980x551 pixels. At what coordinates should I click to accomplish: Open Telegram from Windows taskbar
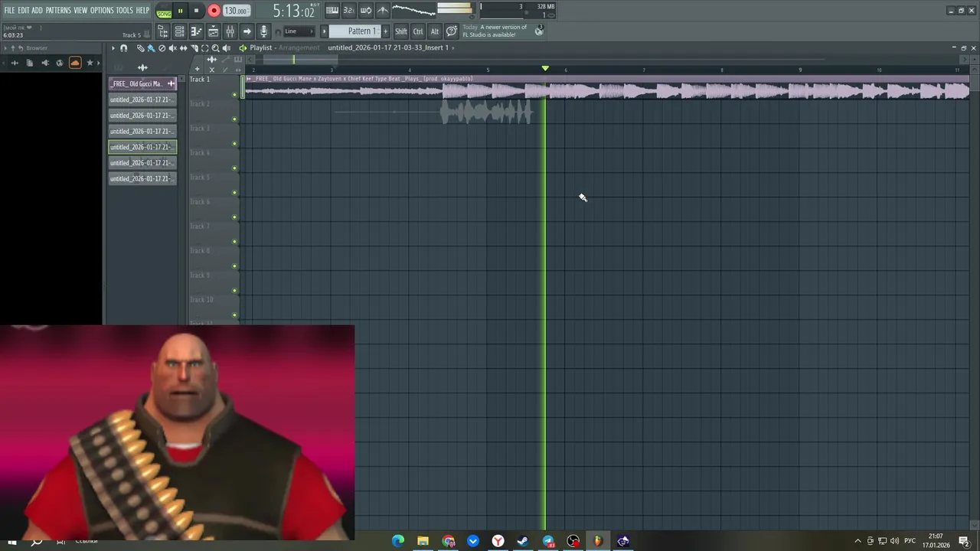[x=548, y=541]
